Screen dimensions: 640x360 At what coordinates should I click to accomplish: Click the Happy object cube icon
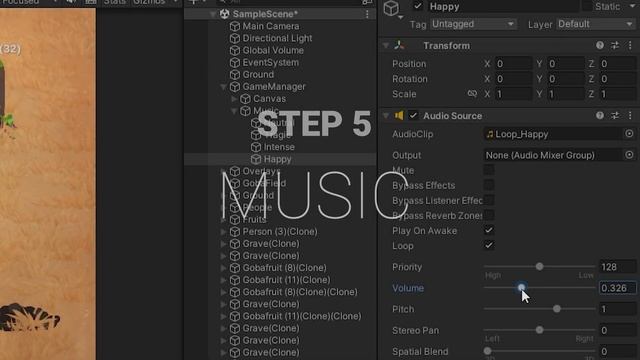[256, 159]
